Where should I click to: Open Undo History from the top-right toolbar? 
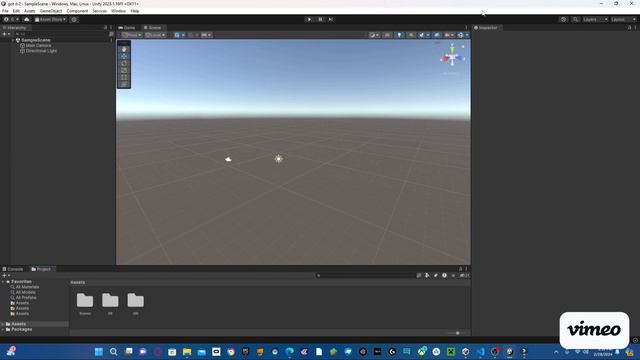(x=563, y=20)
